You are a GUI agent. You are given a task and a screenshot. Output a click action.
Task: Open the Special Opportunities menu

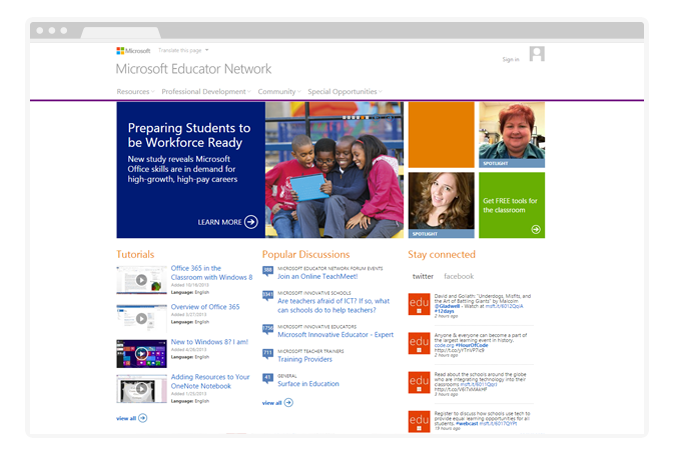tap(345, 92)
